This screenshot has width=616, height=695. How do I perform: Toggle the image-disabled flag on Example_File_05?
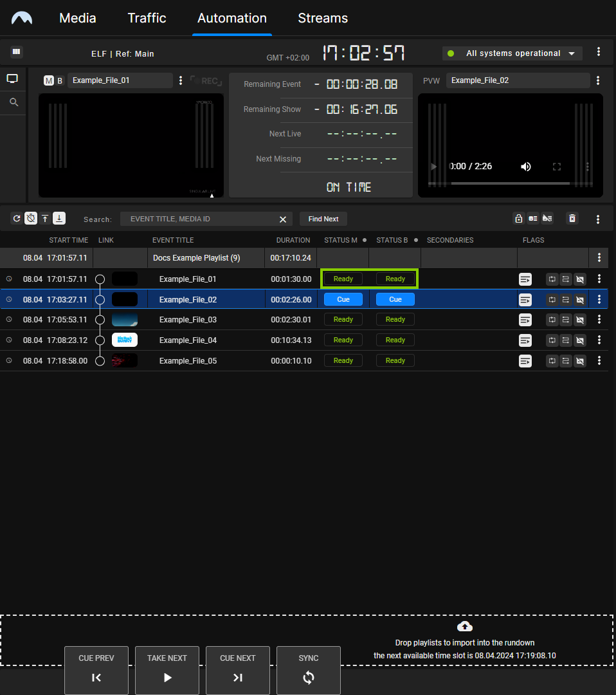click(x=579, y=361)
